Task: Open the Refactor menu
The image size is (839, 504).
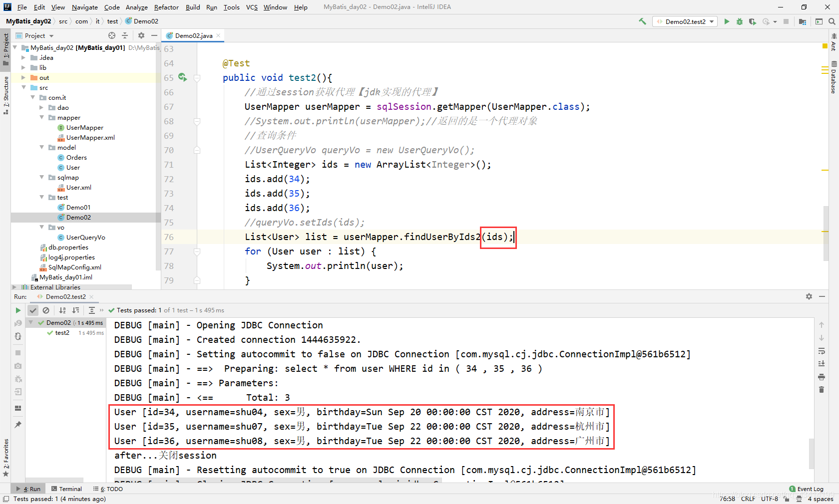Action: tap(166, 7)
